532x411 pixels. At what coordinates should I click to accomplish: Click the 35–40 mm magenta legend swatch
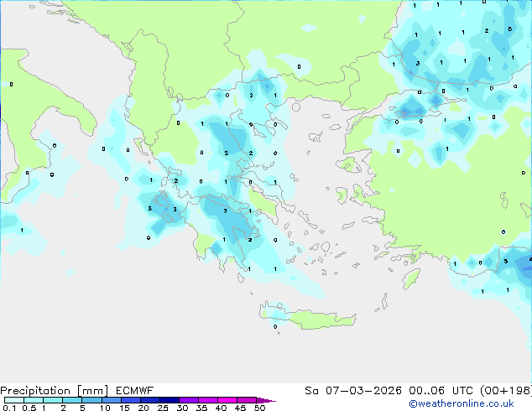(208, 400)
